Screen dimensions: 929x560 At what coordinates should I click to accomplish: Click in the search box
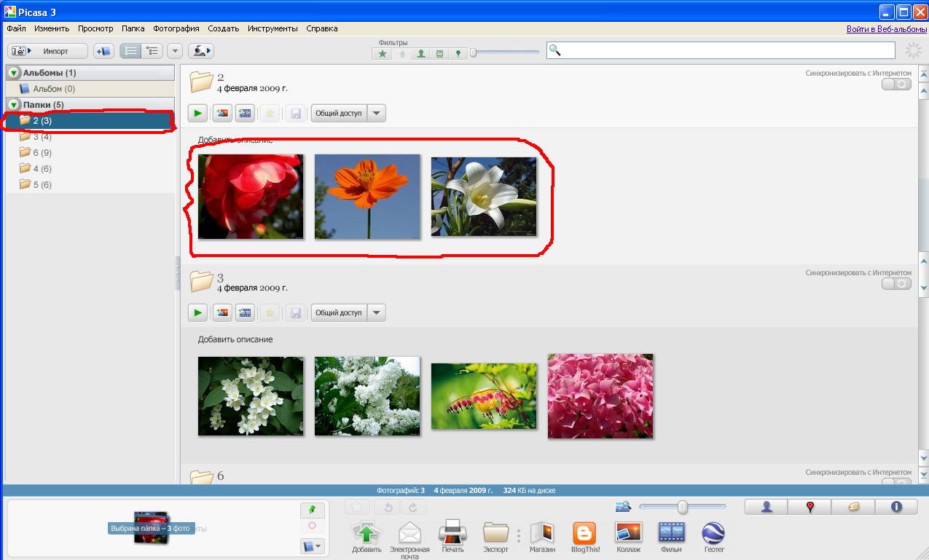[720, 50]
